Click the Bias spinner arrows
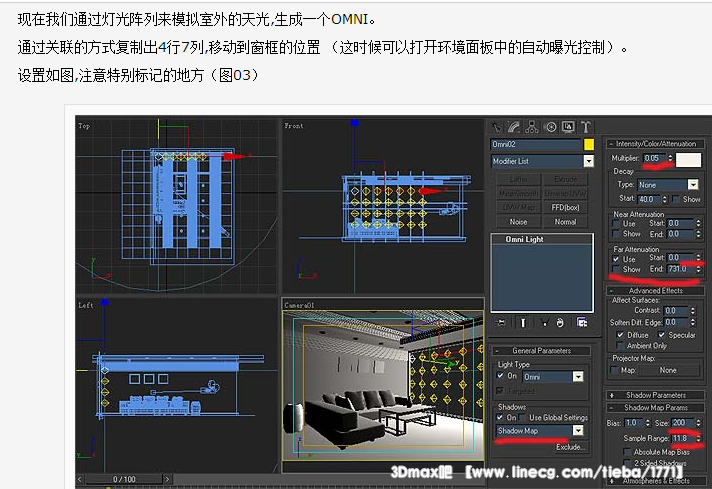 point(648,423)
